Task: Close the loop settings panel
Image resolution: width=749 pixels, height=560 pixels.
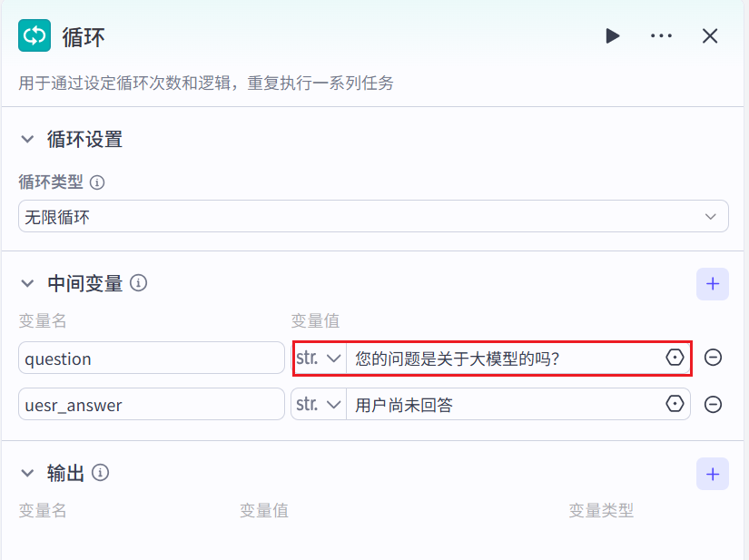Action: click(x=710, y=36)
